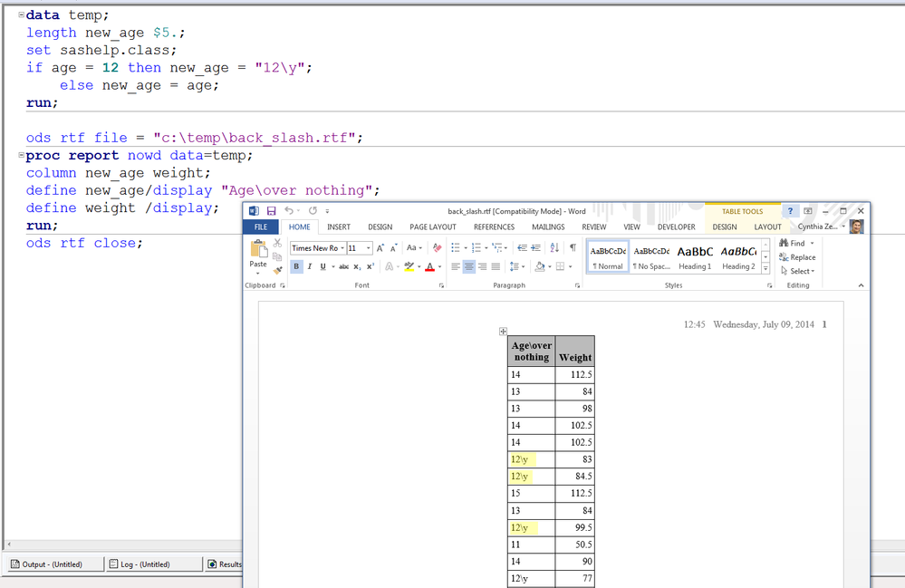Open the font size dropdown

(x=367, y=248)
